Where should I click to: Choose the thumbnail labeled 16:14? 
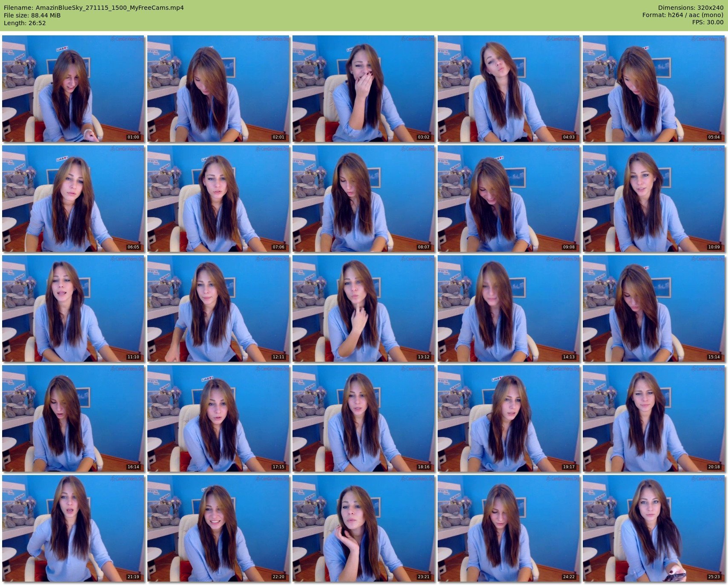(x=73, y=418)
